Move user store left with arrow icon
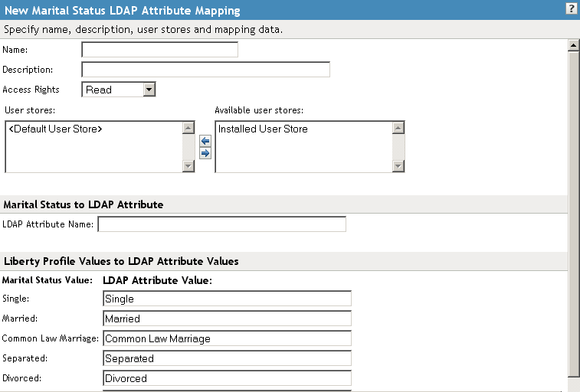The height and width of the screenshot is (392, 580). click(205, 141)
